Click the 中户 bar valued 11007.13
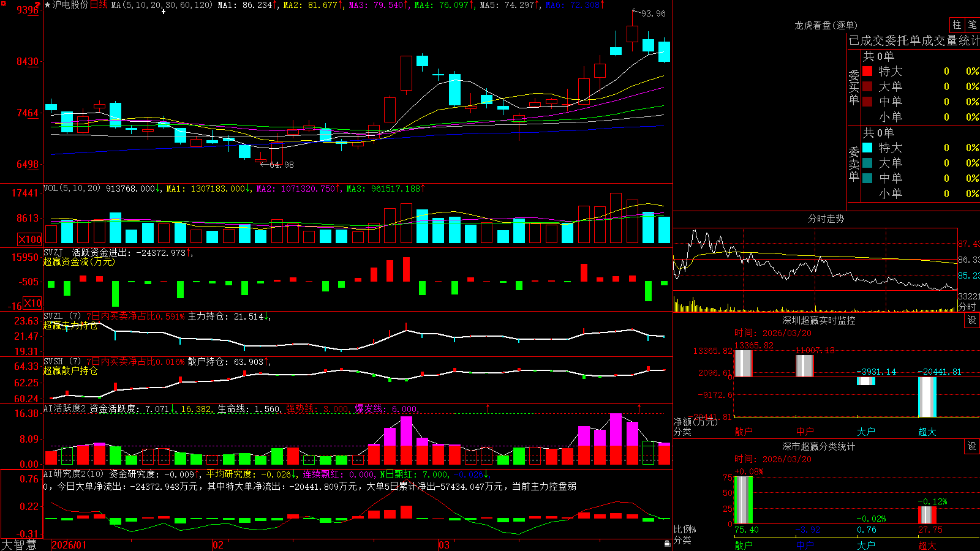 (804, 365)
